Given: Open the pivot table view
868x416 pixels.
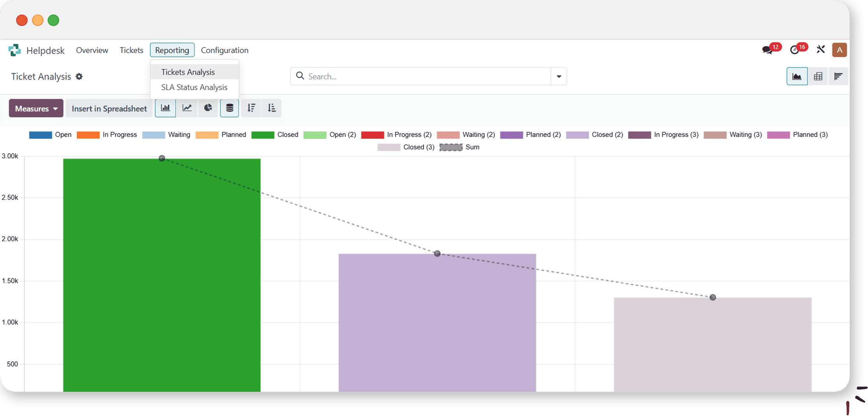Looking at the screenshot, I should 818,76.
